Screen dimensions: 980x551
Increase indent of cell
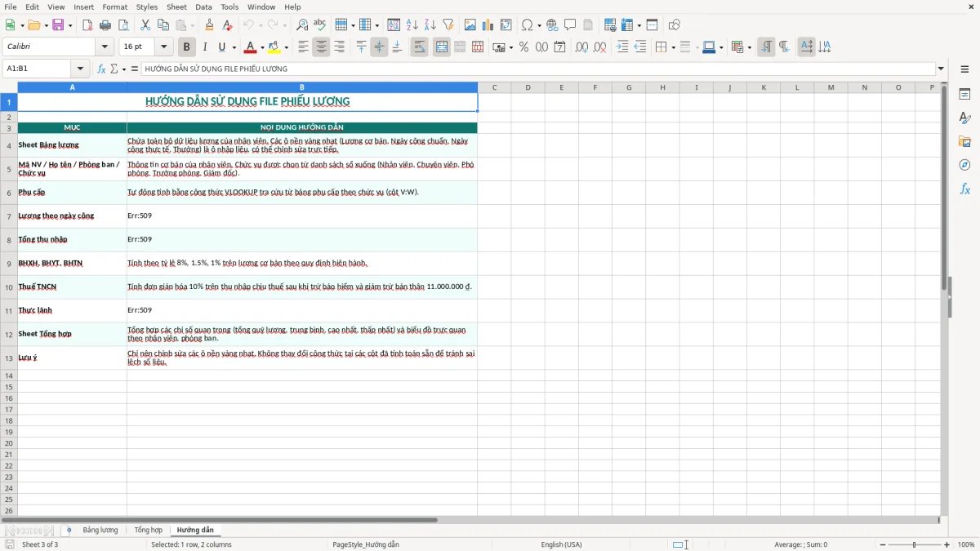622,47
